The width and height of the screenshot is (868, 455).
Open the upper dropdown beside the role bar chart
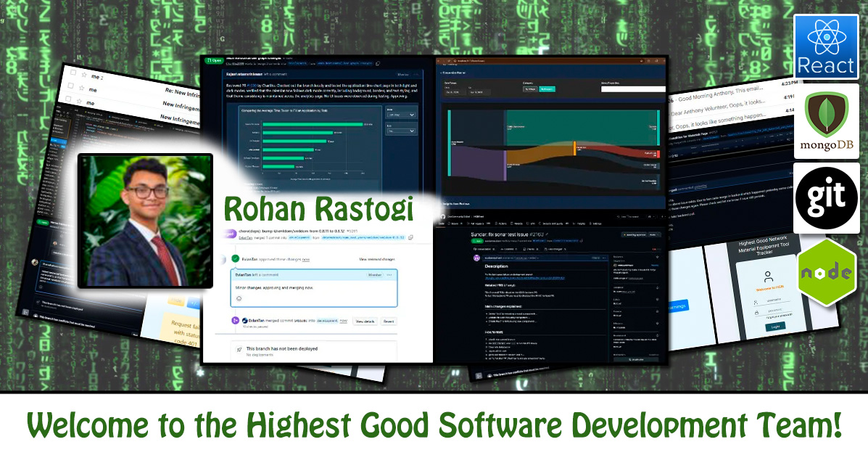point(401,115)
